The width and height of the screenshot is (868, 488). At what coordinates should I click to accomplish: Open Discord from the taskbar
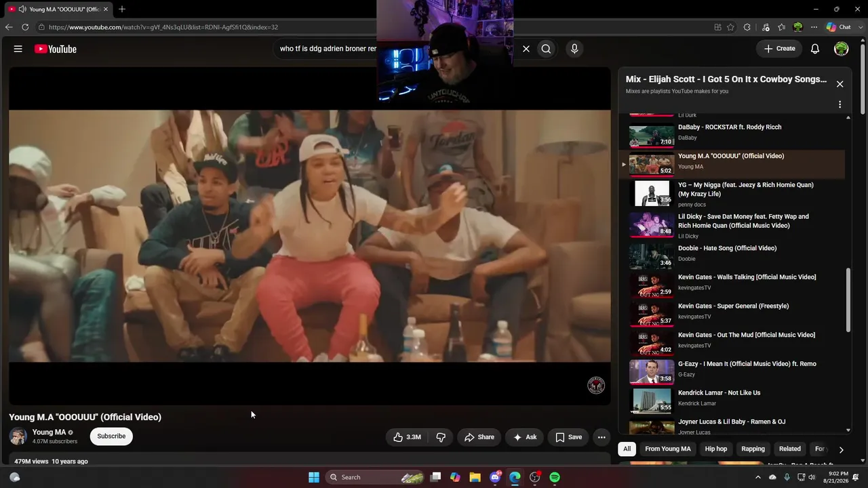[495, 477]
